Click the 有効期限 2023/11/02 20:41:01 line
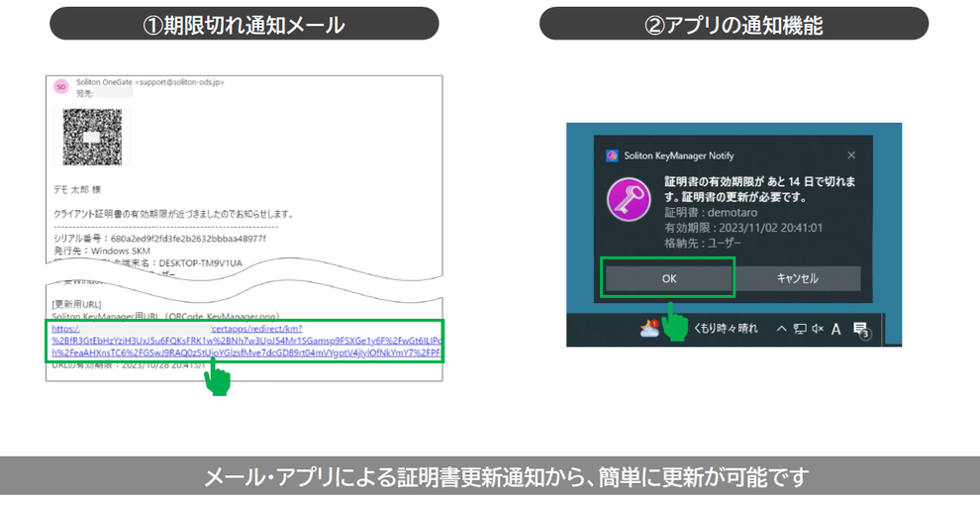 [743, 228]
